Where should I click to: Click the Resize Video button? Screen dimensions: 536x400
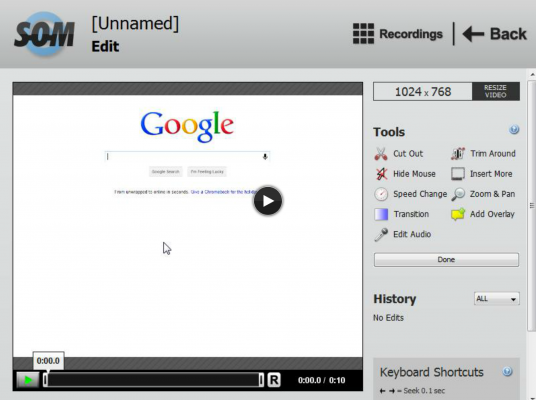pos(496,92)
